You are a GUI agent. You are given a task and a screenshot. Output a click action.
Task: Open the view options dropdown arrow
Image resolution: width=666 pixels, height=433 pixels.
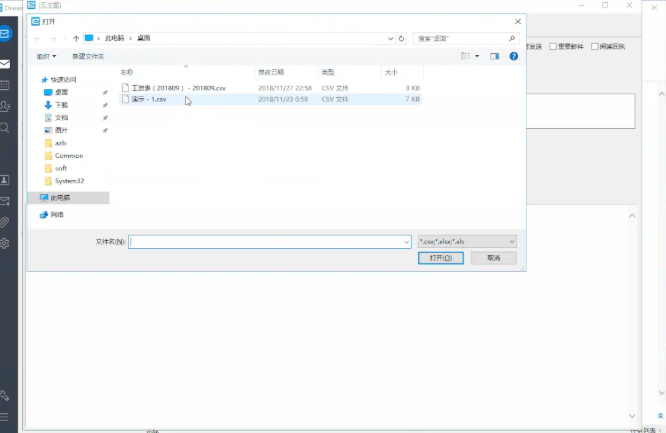(478, 56)
